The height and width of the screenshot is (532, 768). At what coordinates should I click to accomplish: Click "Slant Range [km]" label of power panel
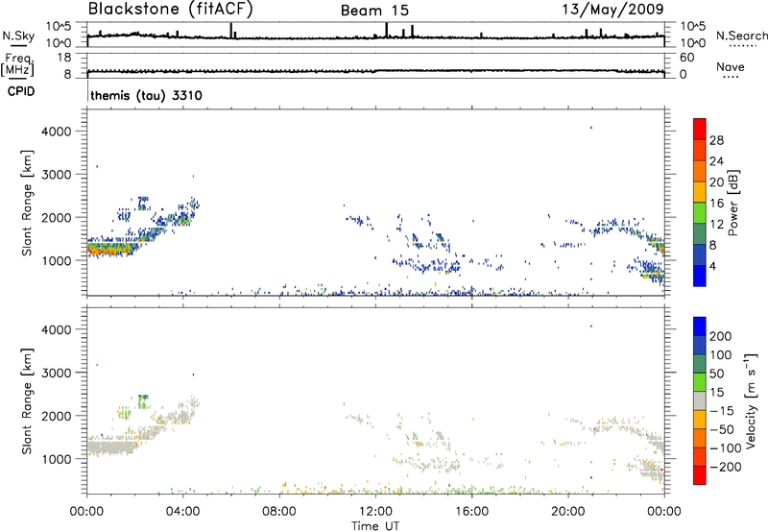point(27,203)
